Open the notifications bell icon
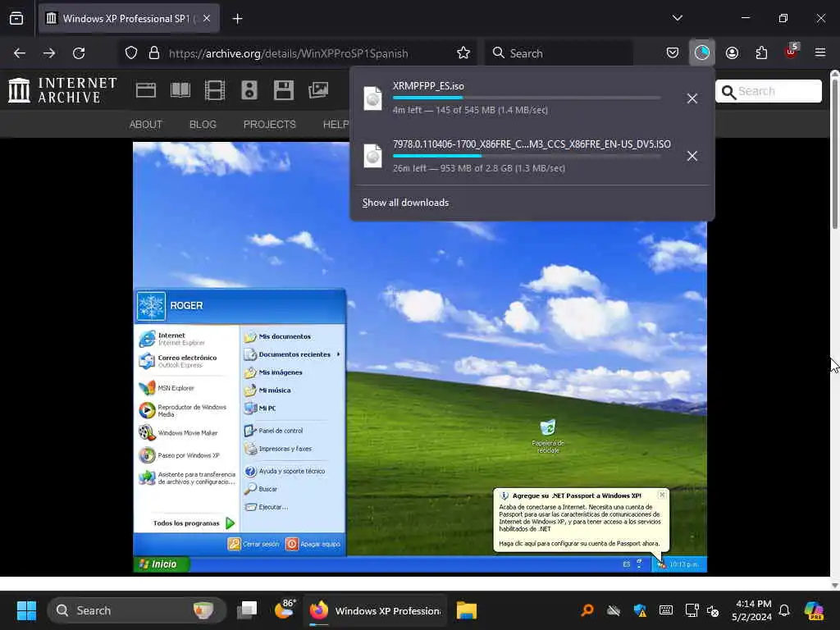Viewport: 840px width, 630px height. (x=784, y=610)
